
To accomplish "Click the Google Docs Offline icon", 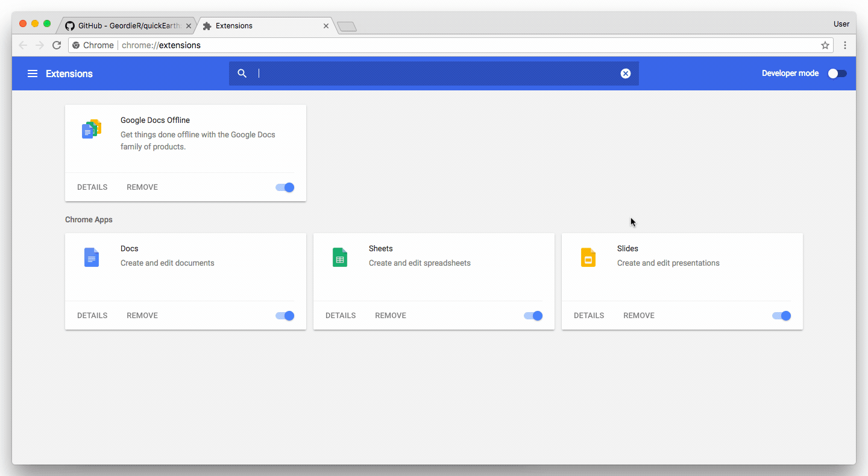I will [x=92, y=129].
